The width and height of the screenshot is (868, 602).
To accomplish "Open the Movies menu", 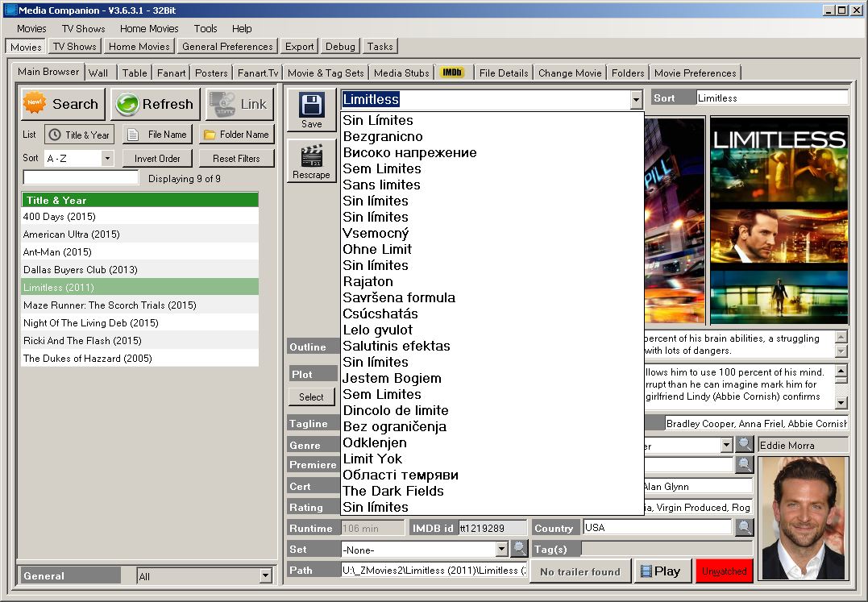I will tap(31, 29).
